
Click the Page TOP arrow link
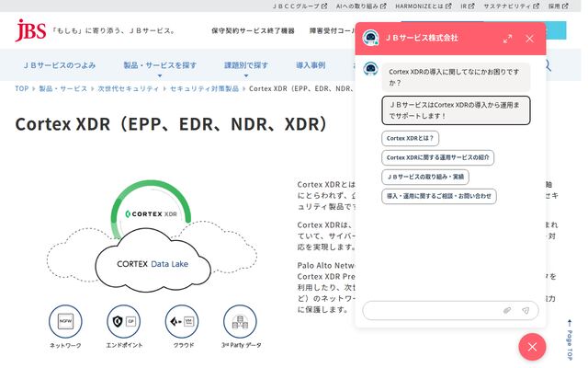[570, 339]
